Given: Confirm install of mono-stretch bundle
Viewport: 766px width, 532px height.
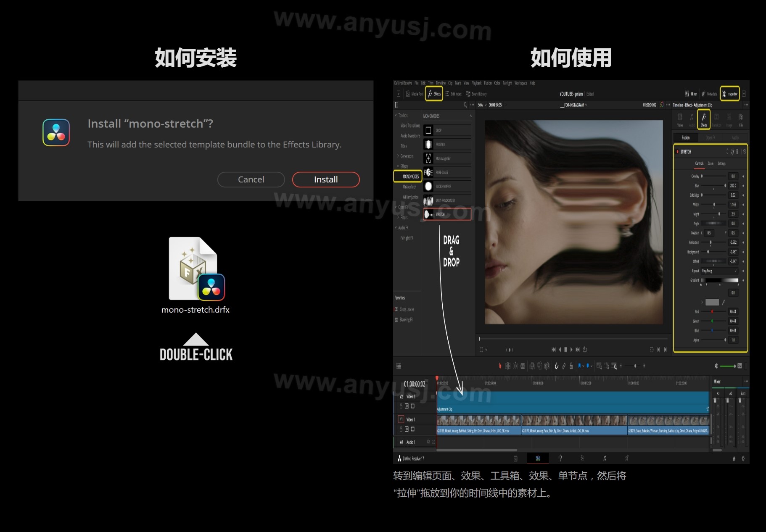Looking at the screenshot, I should [x=326, y=179].
